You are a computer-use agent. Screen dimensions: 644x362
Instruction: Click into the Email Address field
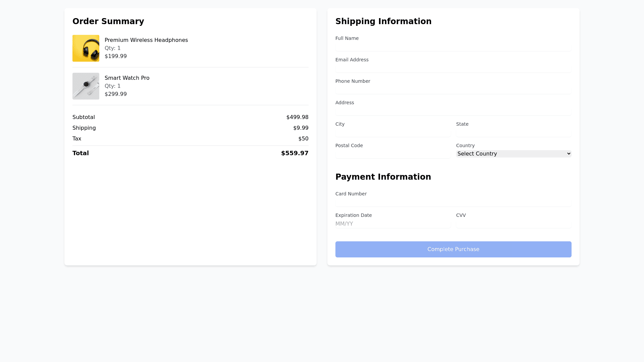(453, 68)
